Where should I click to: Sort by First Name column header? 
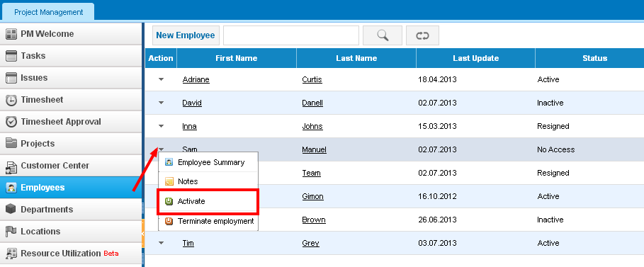237,58
